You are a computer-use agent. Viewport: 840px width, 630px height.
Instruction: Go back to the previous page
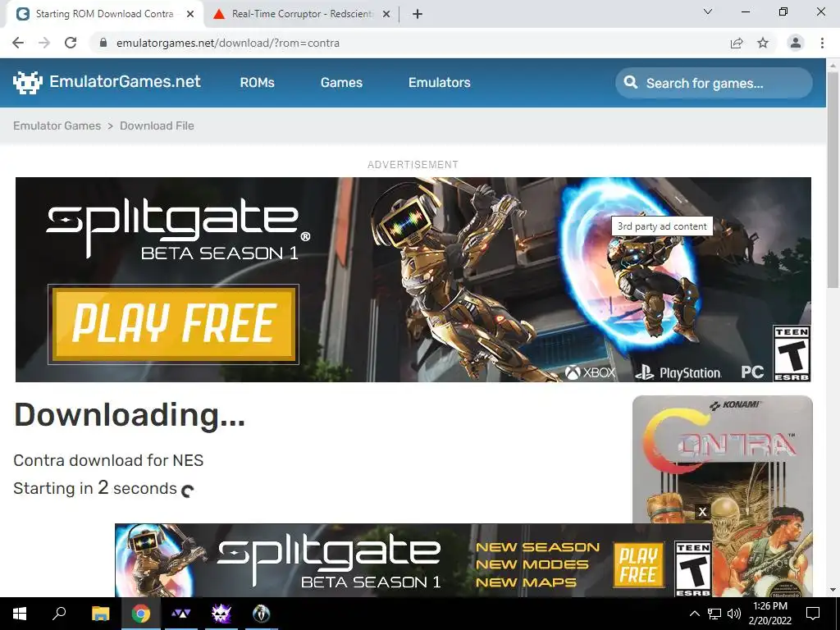[18, 43]
